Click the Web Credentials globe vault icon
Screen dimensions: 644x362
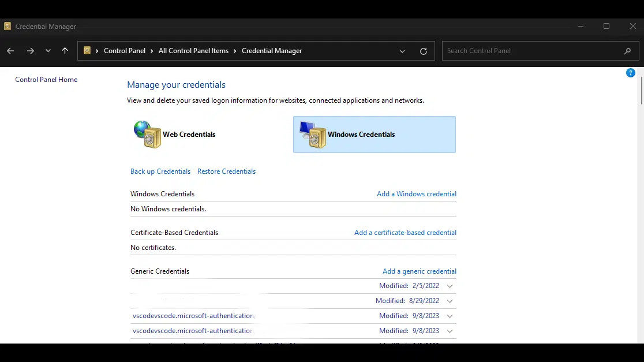tap(147, 135)
